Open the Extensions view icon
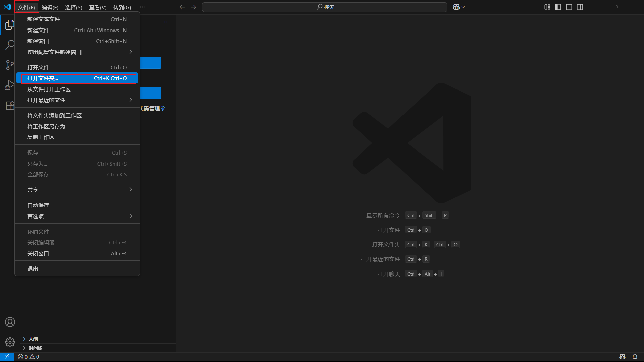Viewport: 644px width, 362px height. (10, 105)
